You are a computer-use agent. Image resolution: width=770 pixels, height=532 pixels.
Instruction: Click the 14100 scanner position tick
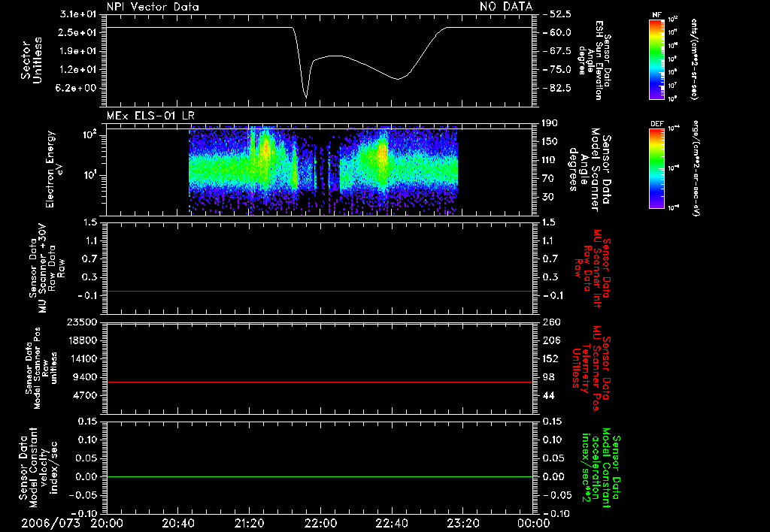point(81,358)
